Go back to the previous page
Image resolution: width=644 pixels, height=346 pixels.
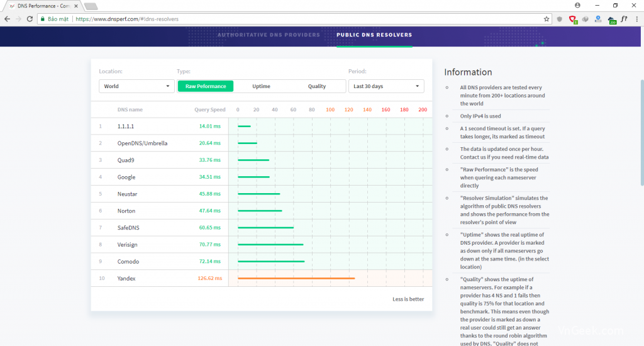7,19
